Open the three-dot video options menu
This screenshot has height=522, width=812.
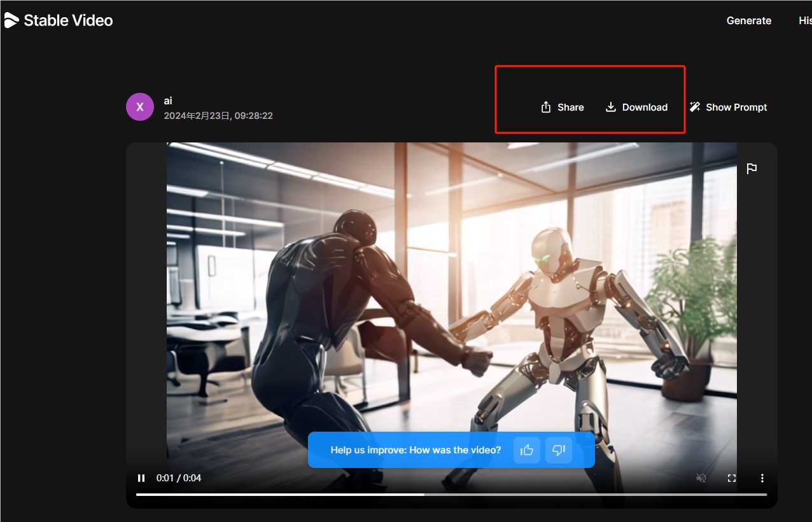(x=762, y=478)
